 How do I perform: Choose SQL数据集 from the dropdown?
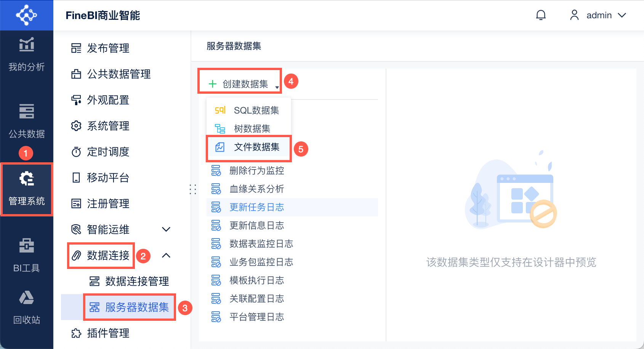[x=256, y=110]
